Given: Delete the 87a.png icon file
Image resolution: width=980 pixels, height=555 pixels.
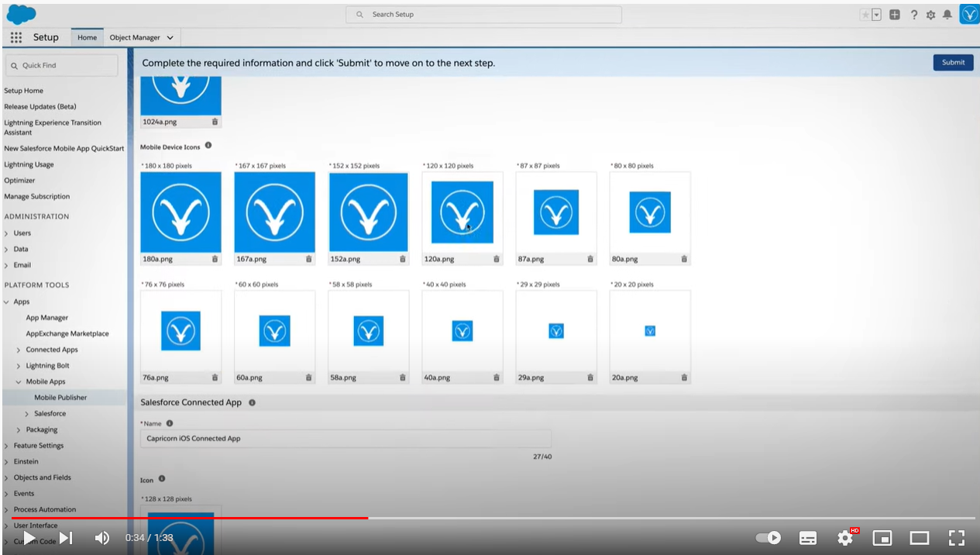Looking at the screenshot, I should coord(590,259).
